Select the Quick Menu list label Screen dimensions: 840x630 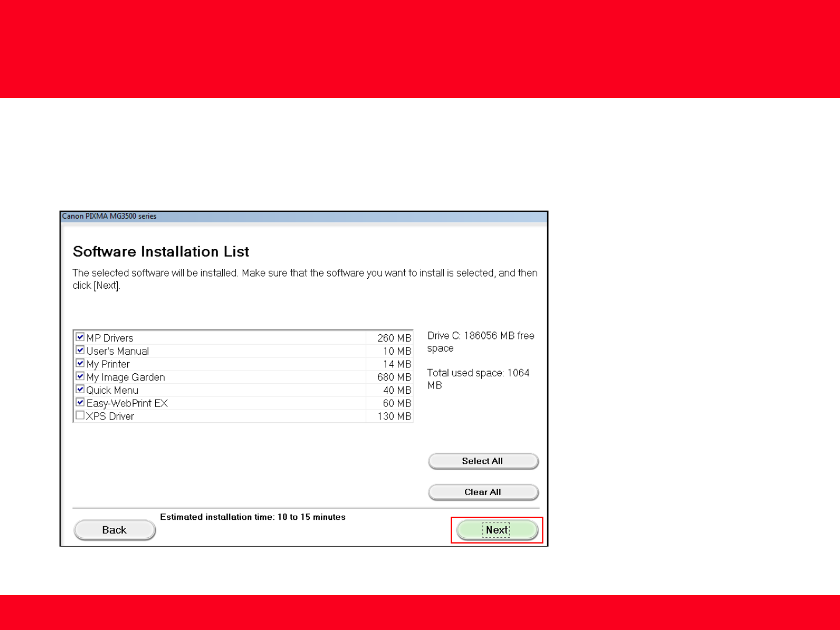coord(113,390)
